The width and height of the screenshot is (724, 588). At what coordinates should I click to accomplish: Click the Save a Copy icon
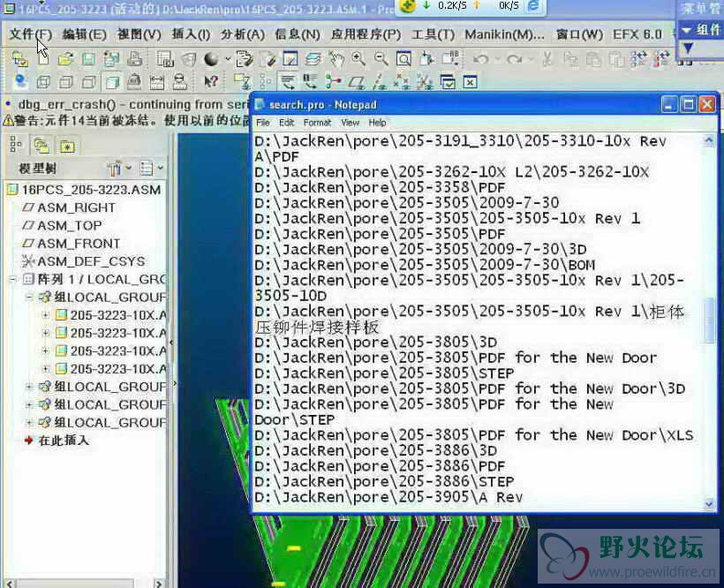coord(111,58)
